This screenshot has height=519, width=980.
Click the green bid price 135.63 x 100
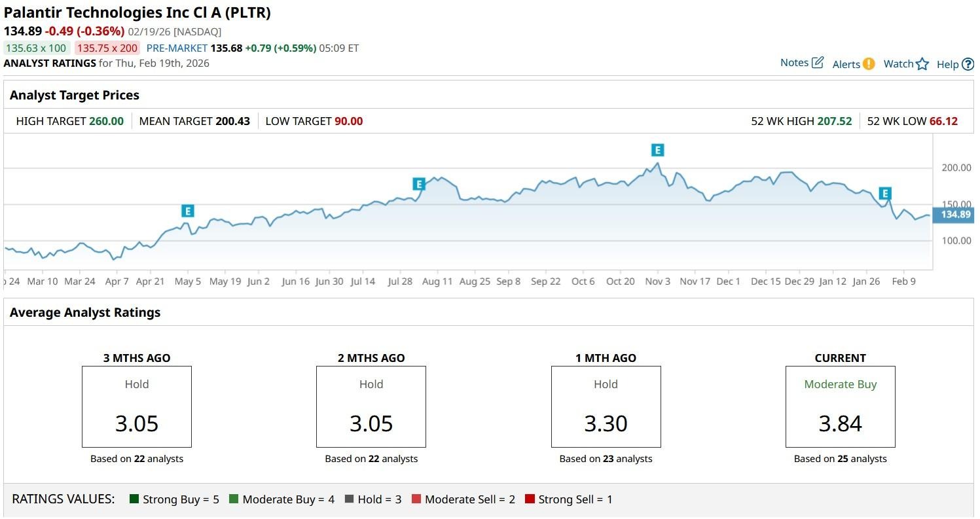[x=36, y=48]
